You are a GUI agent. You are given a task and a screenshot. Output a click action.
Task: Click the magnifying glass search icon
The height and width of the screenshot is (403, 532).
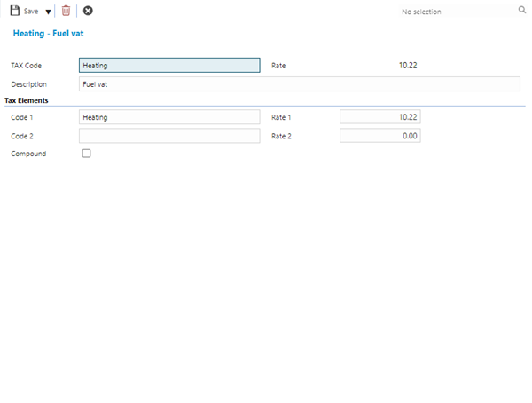[521, 11]
